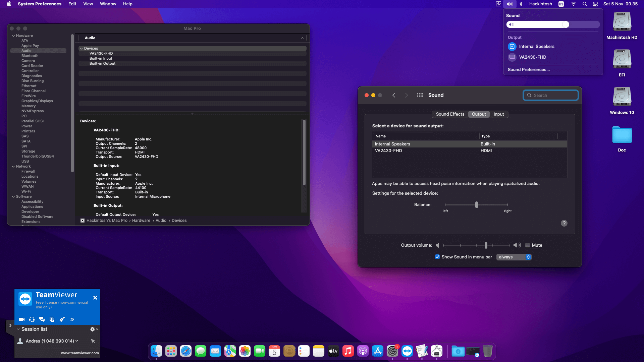Open Apple TV app in Dock
This screenshot has height=362, width=644.
click(x=333, y=351)
